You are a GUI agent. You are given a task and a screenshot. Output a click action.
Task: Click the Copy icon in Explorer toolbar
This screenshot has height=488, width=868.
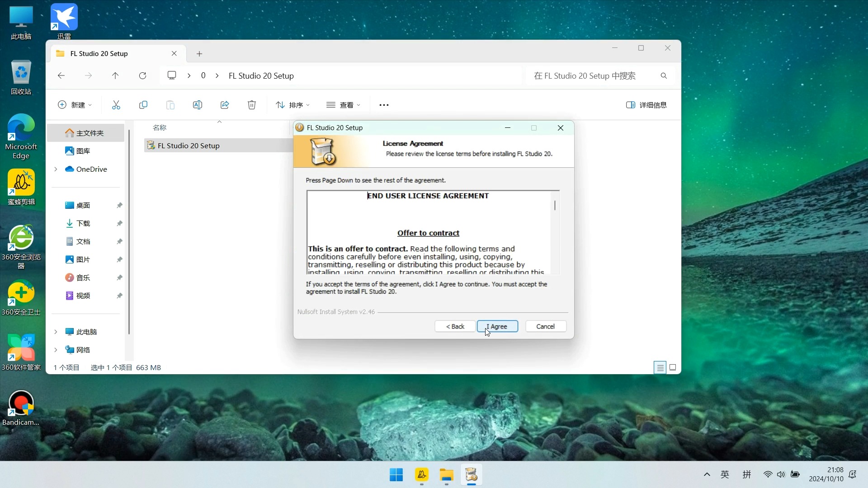tap(143, 105)
